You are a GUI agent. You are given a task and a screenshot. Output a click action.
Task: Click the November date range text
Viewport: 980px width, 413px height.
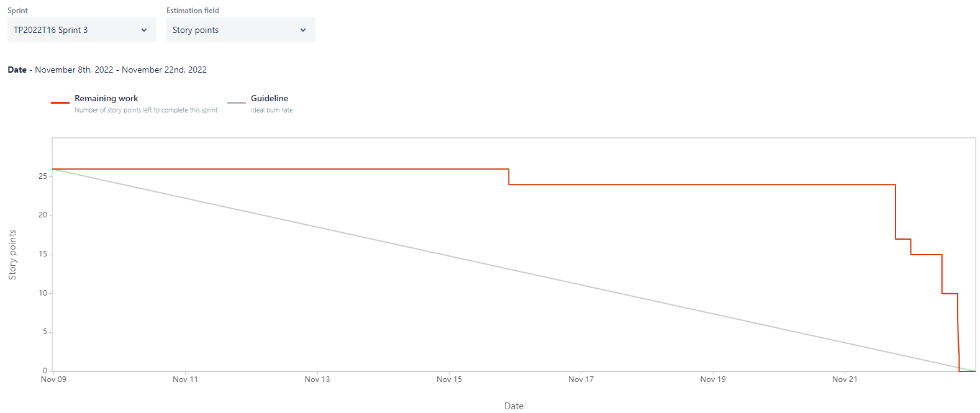(x=120, y=70)
